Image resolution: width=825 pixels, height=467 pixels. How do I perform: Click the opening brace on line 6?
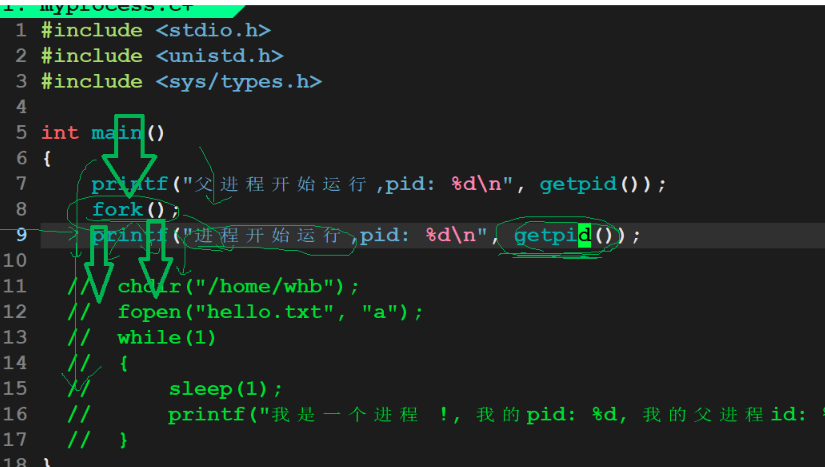(x=47, y=158)
